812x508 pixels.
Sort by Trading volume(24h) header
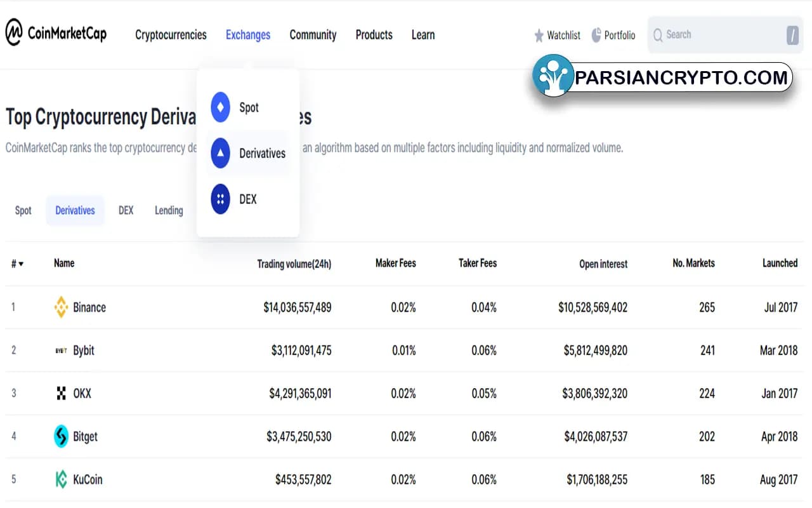(294, 264)
